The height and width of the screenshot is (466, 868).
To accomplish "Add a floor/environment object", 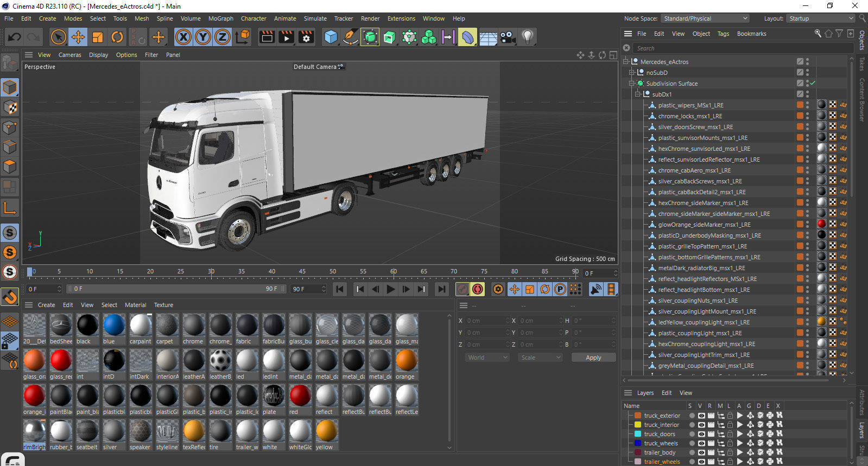I will (x=488, y=37).
